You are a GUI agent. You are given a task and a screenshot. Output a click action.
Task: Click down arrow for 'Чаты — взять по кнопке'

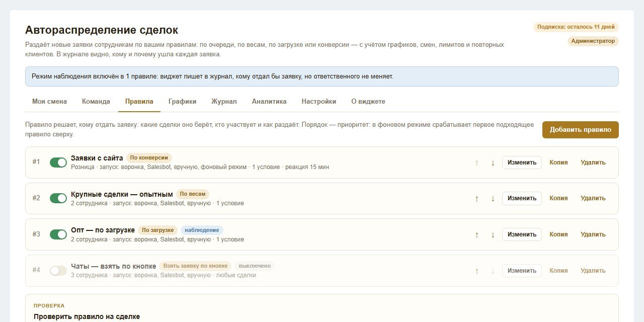pyautogui.click(x=493, y=271)
